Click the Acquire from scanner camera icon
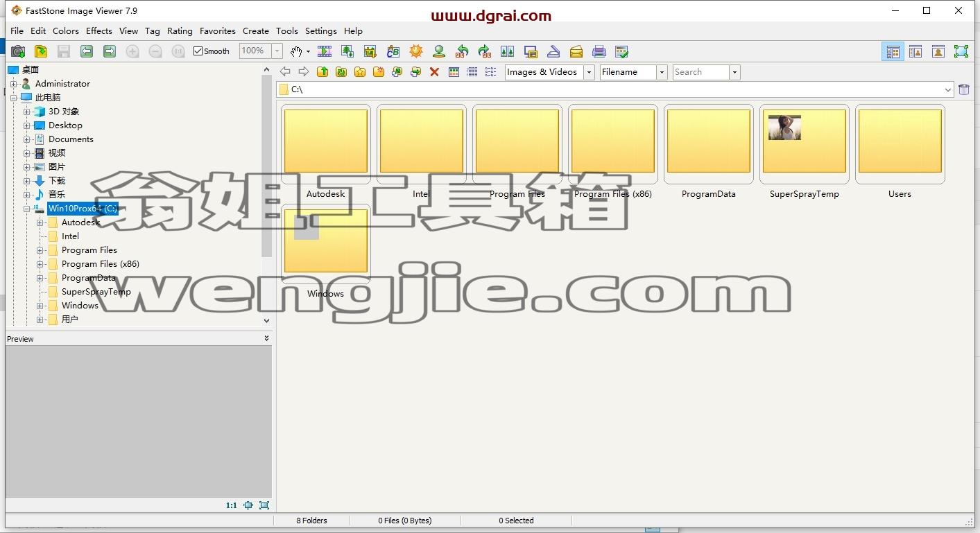Image resolution: width=980 pixels, height=533 pixels. pos(18,51)
